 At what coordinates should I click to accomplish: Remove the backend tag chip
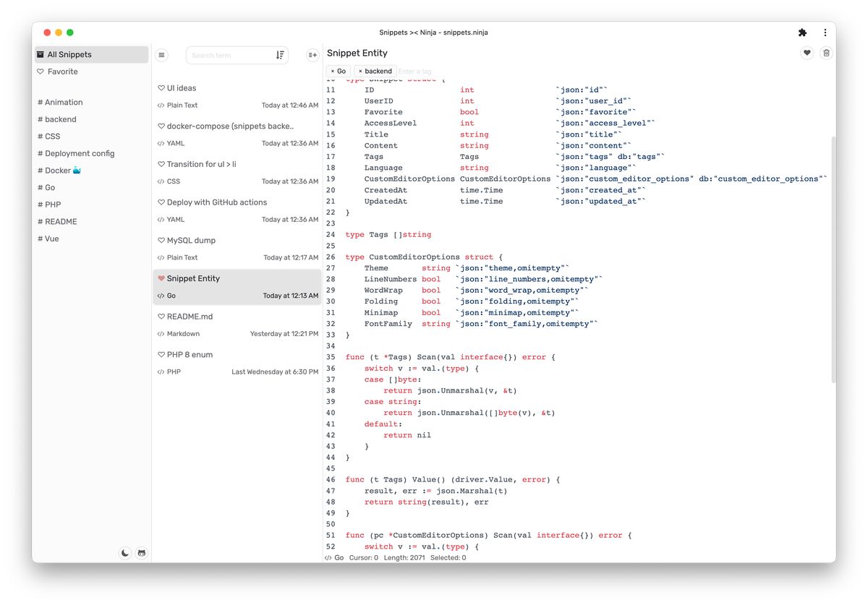coord(360,71)
